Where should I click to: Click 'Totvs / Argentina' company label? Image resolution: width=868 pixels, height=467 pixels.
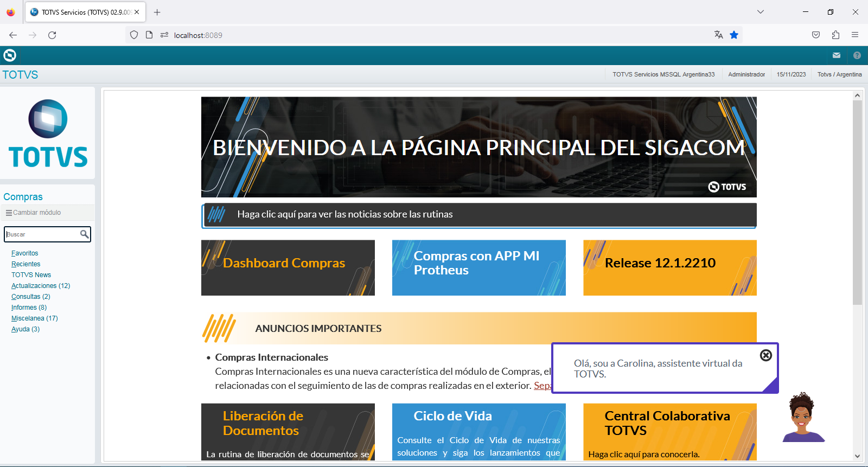(839, 74)
